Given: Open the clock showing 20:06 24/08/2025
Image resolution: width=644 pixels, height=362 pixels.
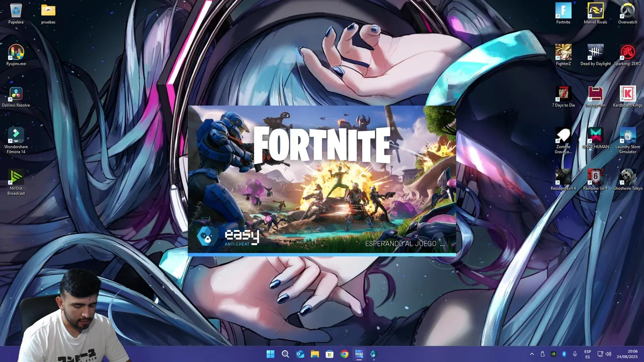Looking at the screenshot, I should (x=627, y=354).
